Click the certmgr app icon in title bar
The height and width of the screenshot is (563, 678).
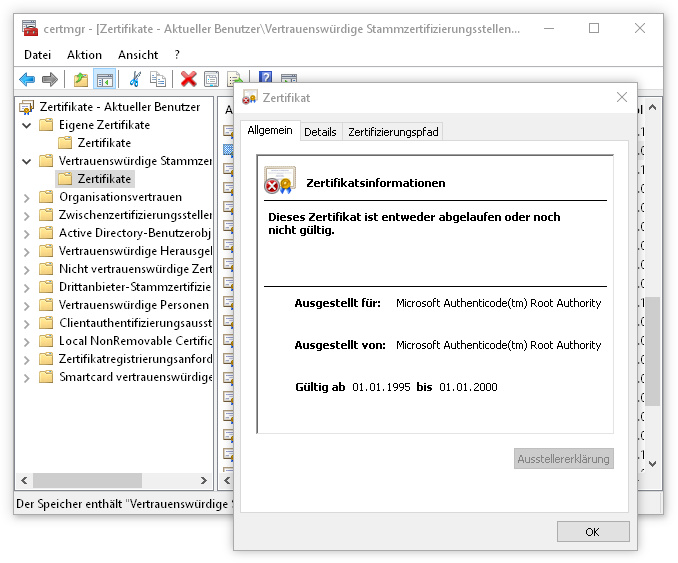tap(30, 29)
